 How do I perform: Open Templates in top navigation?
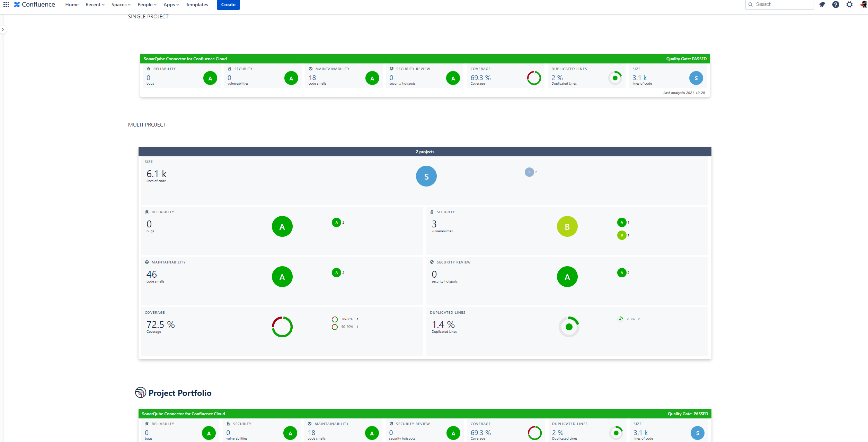click(x=197, y=5)
